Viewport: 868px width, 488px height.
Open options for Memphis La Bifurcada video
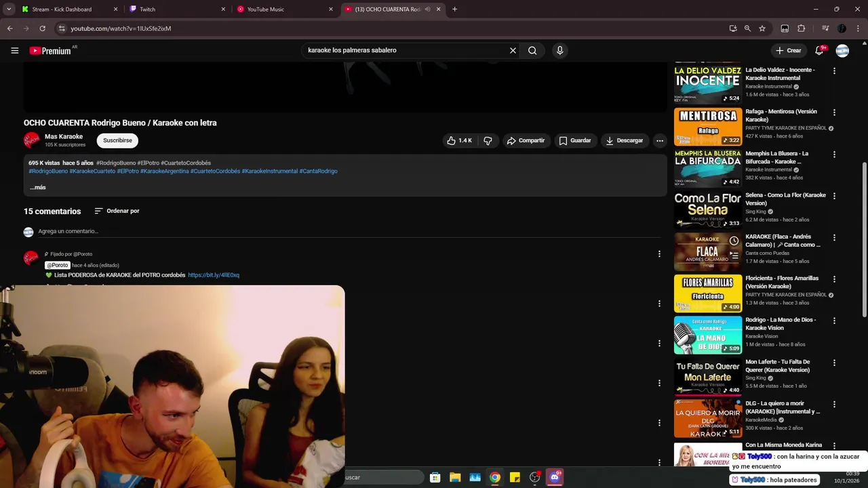[x=834, y=155]
